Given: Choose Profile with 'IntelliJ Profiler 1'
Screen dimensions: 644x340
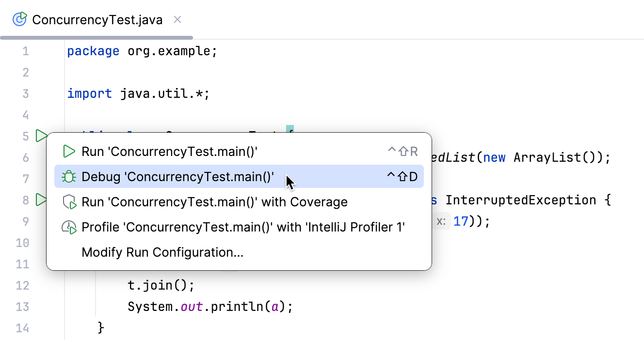Looking at the screenshot, I should (x=243, y=227).
